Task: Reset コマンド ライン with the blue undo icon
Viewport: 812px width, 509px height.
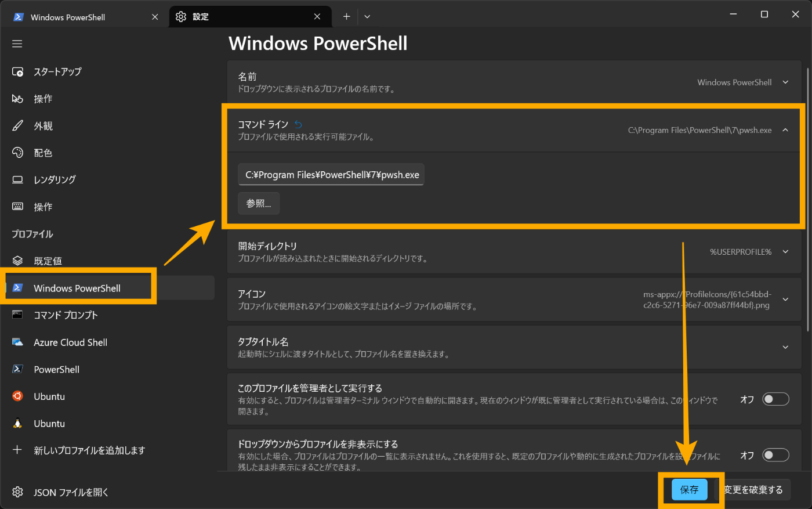Action: [x=298, y=124]
